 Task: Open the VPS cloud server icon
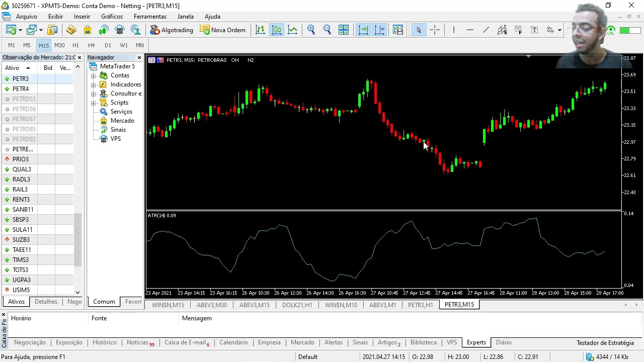[119, 30]
